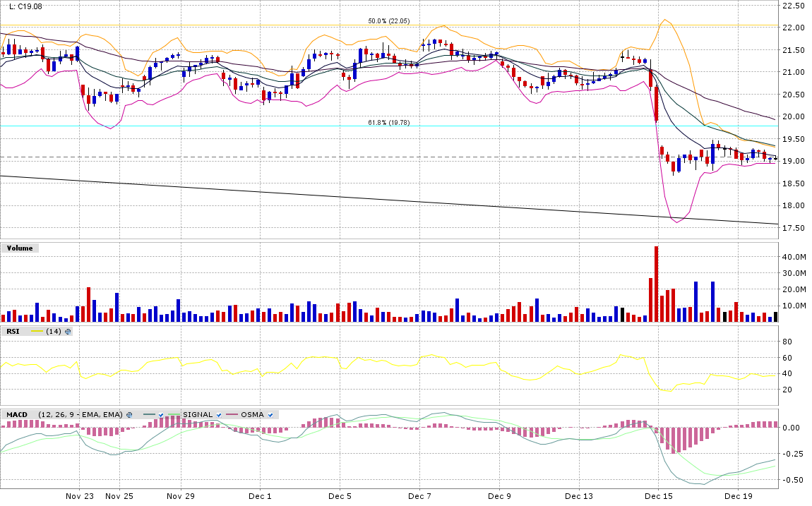Click the Nov 23 date label
Viewport: 812px width, 506px height.
pyautogui.click(x=80, y=496)
